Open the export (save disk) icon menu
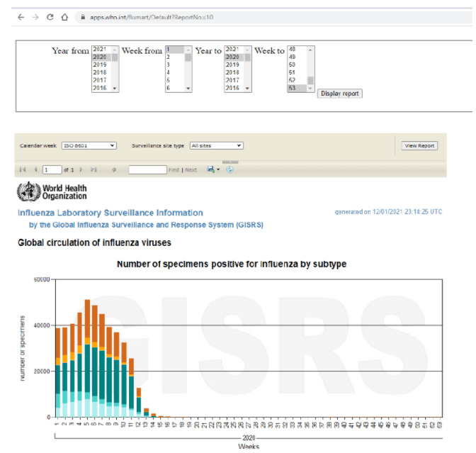Screen dimensions: 476x453 212,170
